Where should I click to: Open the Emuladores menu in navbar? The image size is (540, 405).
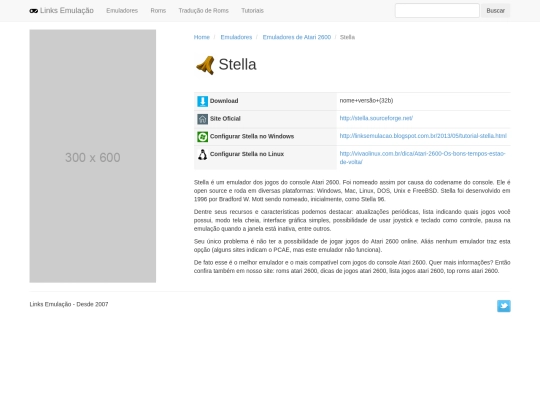[122, 11]
